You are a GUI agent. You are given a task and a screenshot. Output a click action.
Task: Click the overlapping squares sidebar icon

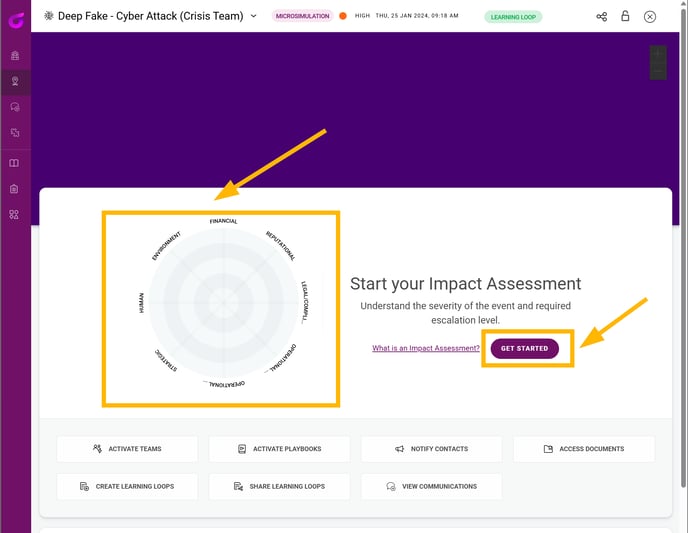point(15,132)
